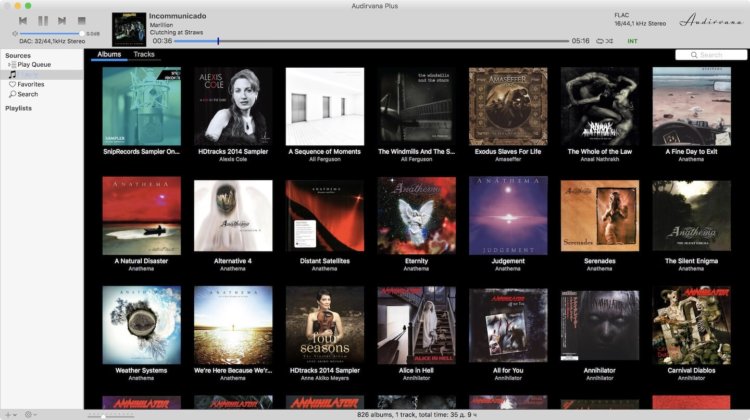Stop playback with the square button

[x=81, y=21]
